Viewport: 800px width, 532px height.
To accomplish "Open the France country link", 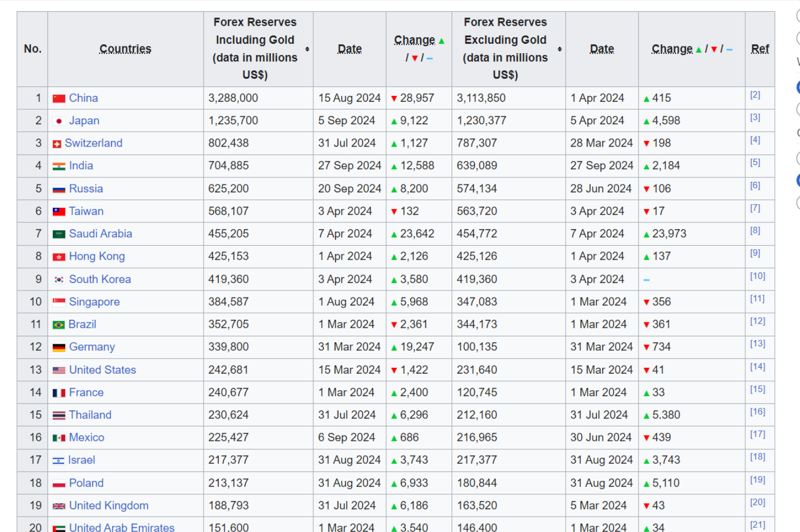I will pyautogui.click(x=86, y=392).
